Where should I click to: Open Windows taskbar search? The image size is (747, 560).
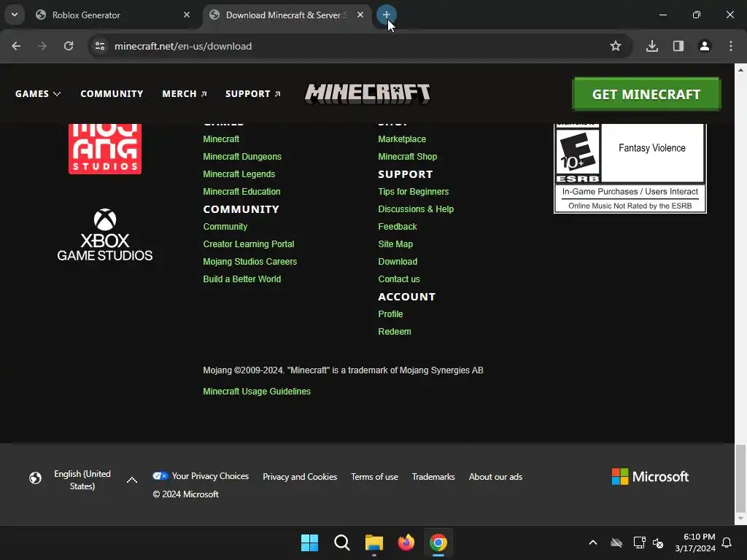point(341,542)
